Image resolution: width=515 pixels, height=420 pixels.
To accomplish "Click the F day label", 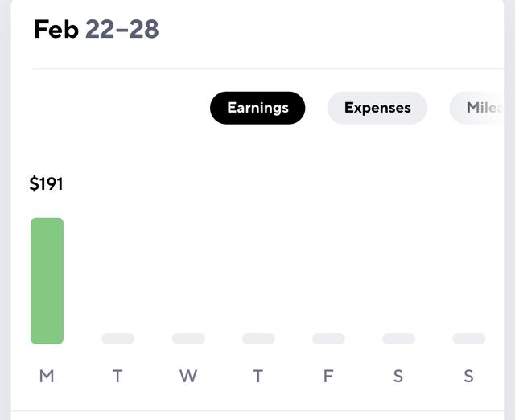I will click(328, 376).
